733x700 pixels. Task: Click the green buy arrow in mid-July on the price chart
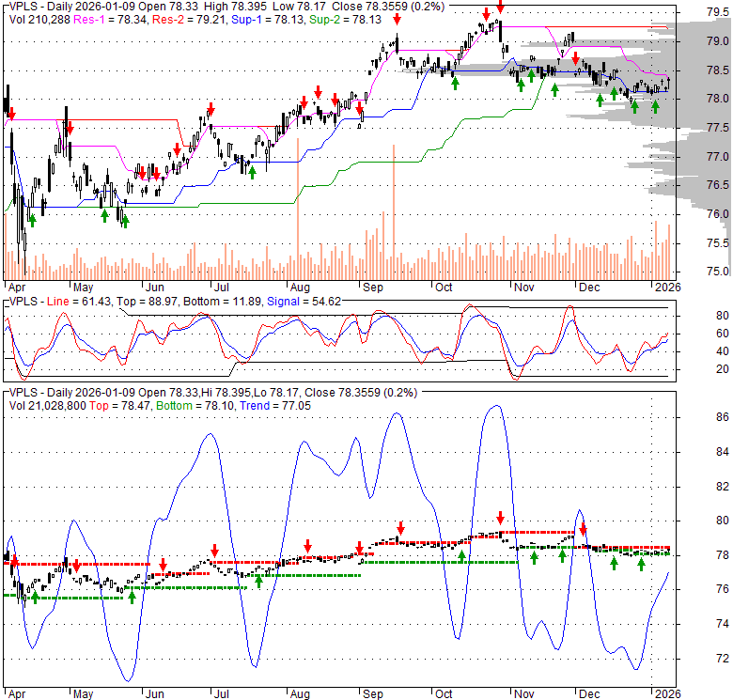(253, 171)
